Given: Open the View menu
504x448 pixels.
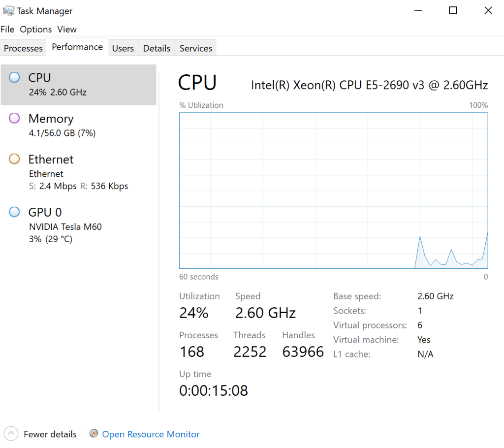Looking at the screenshot, I should [67, 30].
